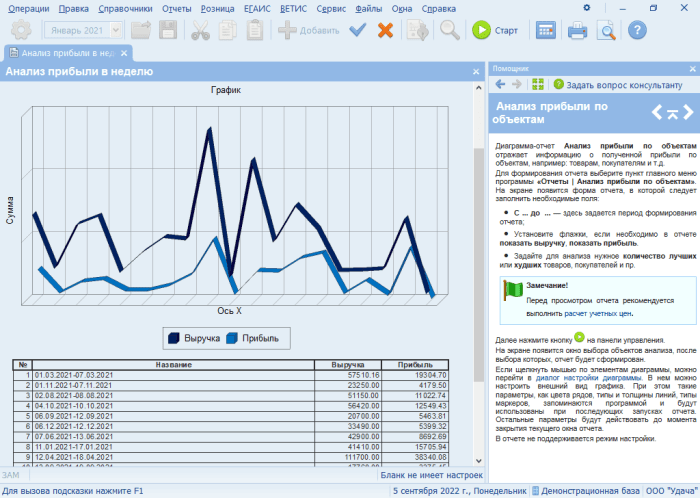Go to previous help topic chevron

pyautogui.click(x=658, y=112)
